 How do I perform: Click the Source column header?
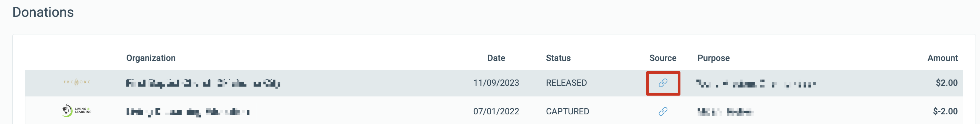(x=663, y=58)
